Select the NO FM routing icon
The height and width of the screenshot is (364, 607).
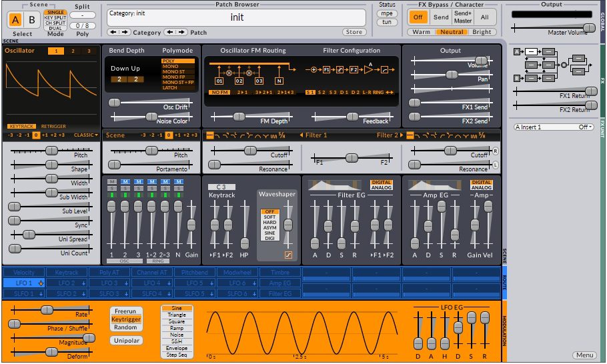[x=219, y=92]
